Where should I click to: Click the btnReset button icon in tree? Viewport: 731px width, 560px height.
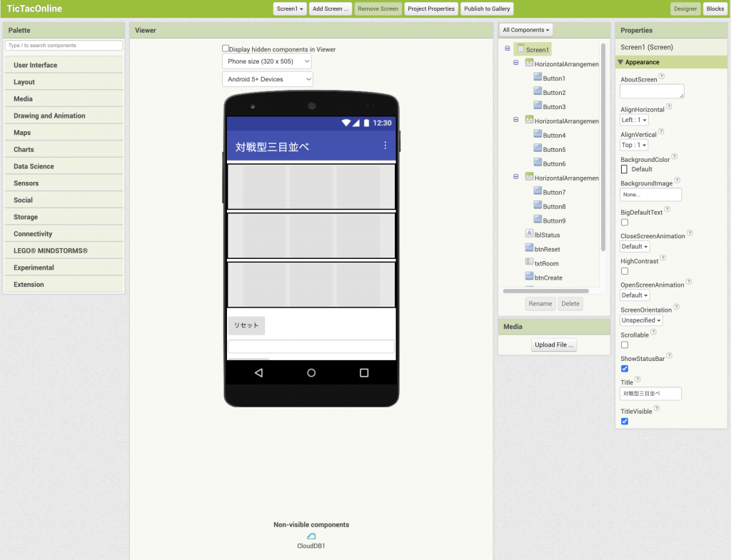coord(529,248)
